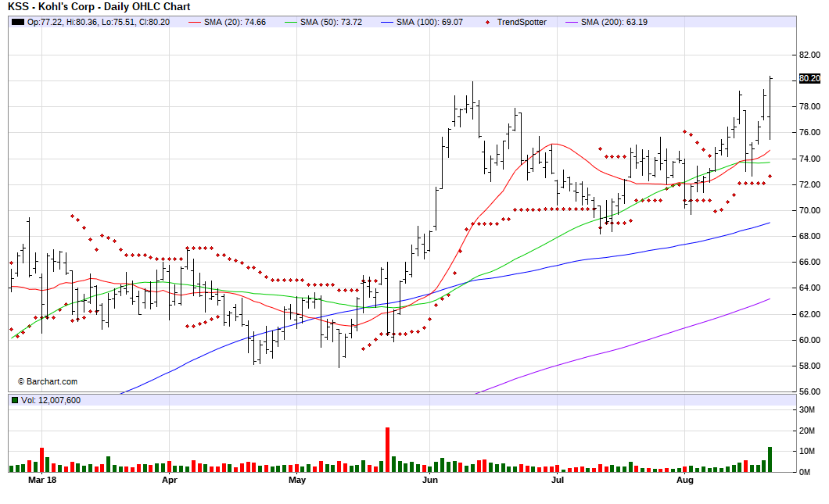Screen dimensions: 829x504
Task: Click the 72.00 price axis label
Action: [x=809, y=184]
